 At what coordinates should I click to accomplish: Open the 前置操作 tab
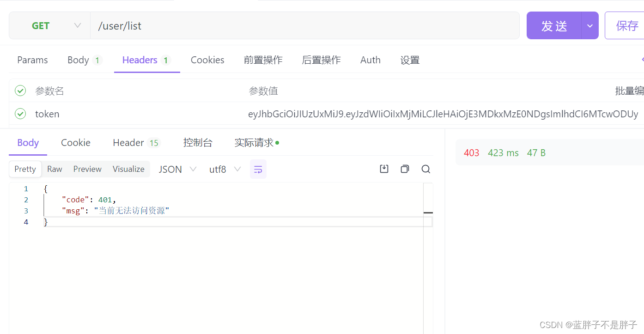263,60
